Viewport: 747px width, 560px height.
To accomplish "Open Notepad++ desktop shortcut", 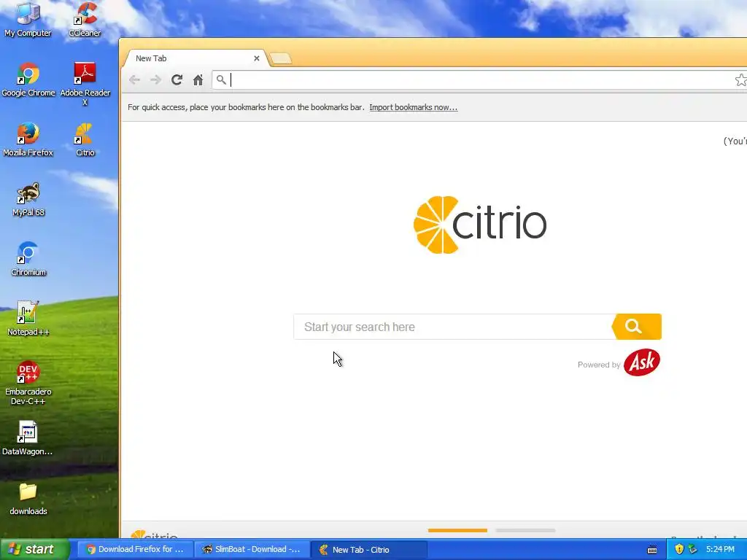I will (x=28, y=319).
